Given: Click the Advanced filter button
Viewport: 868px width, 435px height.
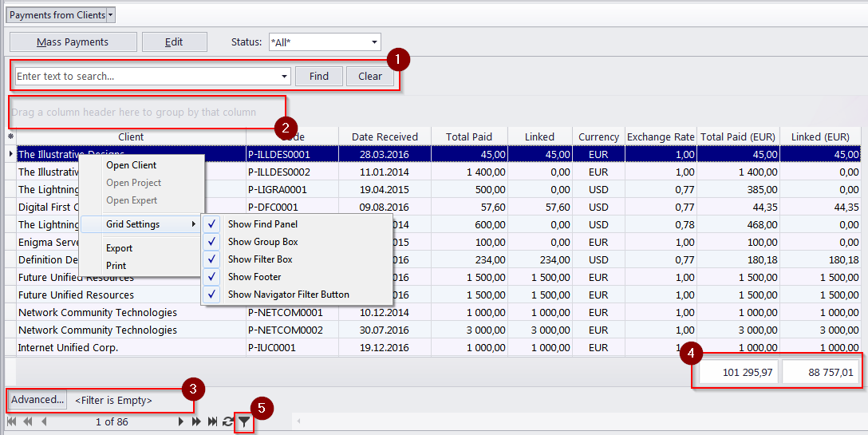Looking at the screenshot, I should 37,400.
